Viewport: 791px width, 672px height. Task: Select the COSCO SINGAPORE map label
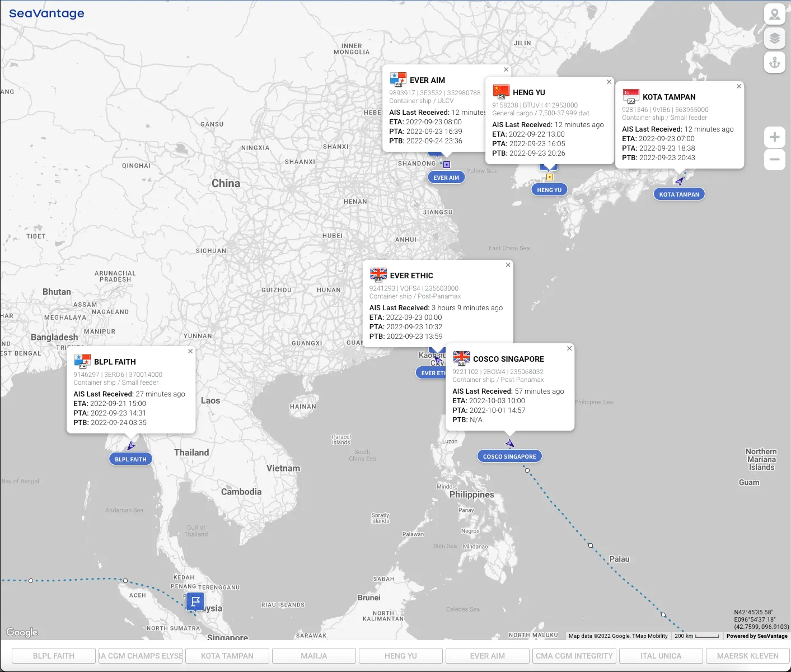point(509,456)
